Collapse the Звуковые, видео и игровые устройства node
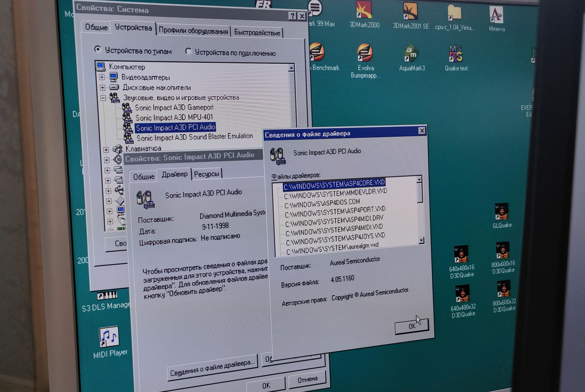 (103, 98)
